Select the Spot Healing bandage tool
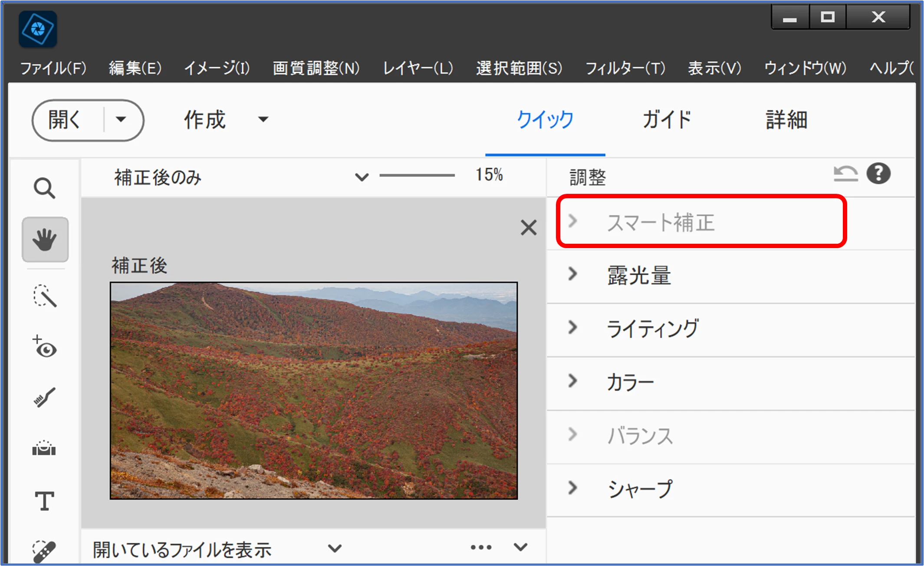The width and height of the screenshot is (924, 566). [44, 551]
